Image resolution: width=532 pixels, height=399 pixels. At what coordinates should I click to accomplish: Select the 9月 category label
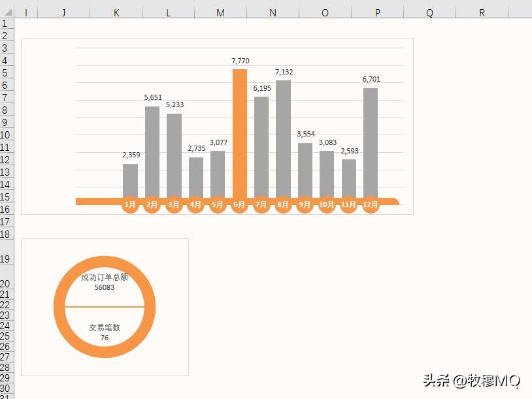click(304, 204)
